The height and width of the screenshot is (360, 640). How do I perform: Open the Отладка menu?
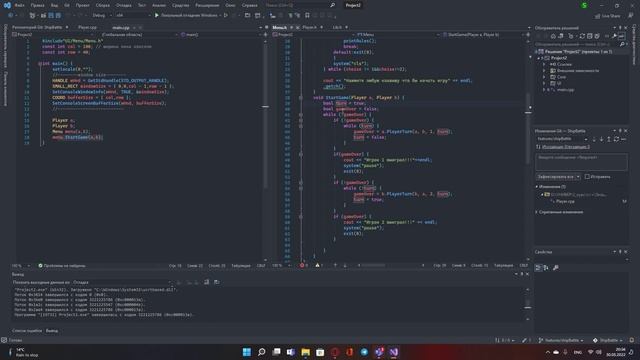click(123, 5)
